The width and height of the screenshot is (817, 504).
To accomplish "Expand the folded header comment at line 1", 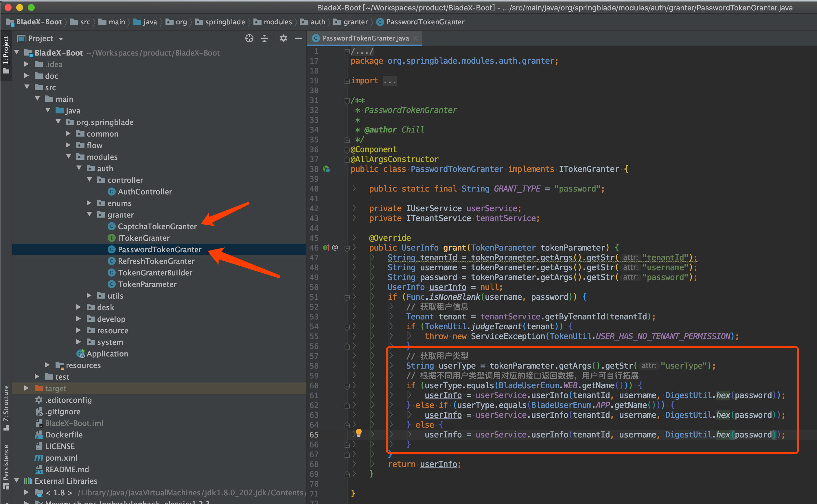I will [x=347, y=51].
